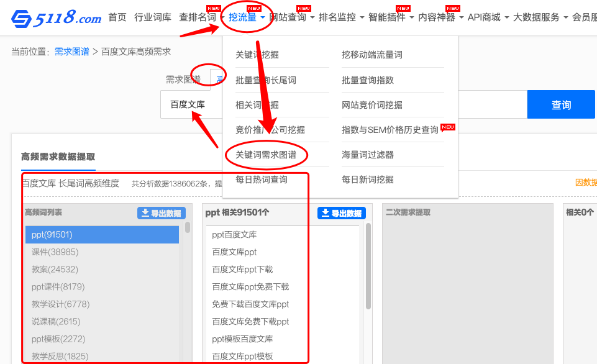Image resolution: width=597 pixels, height=364 pixels.
Task: Expand the API商城 nav dropdown
Action: click(488, 17)
